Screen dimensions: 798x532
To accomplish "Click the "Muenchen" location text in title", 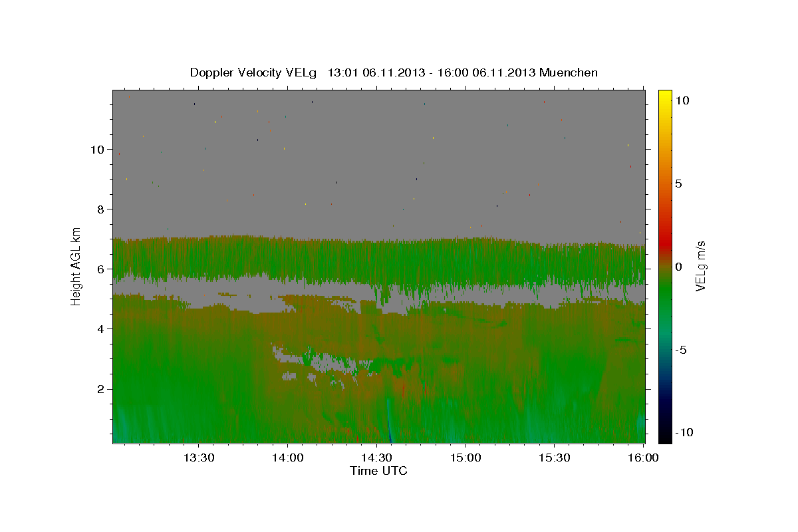I will click(x=569, y=72).
